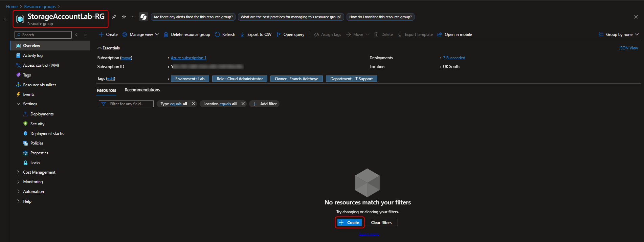644x242 pixels.
Task: Click the Tags edit link
Action: click(x=111, y=79)
